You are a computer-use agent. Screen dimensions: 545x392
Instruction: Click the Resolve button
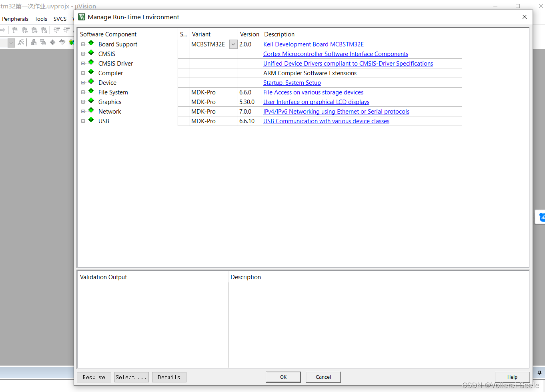(94, 377)
